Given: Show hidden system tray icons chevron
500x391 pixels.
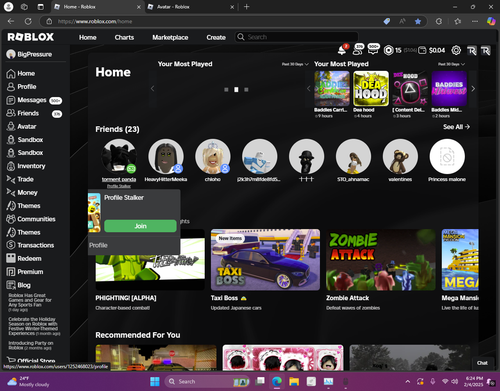Looking at the screenshot, I should coord(408,381).
